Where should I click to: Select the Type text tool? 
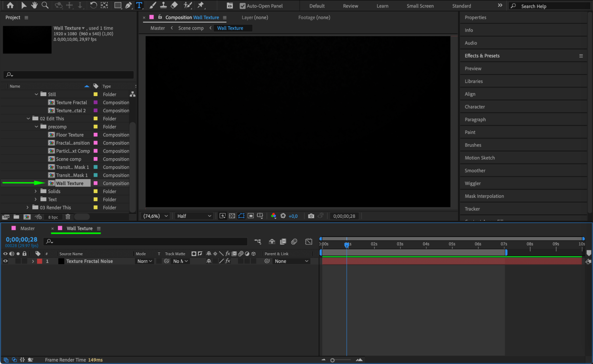[139, 5]
